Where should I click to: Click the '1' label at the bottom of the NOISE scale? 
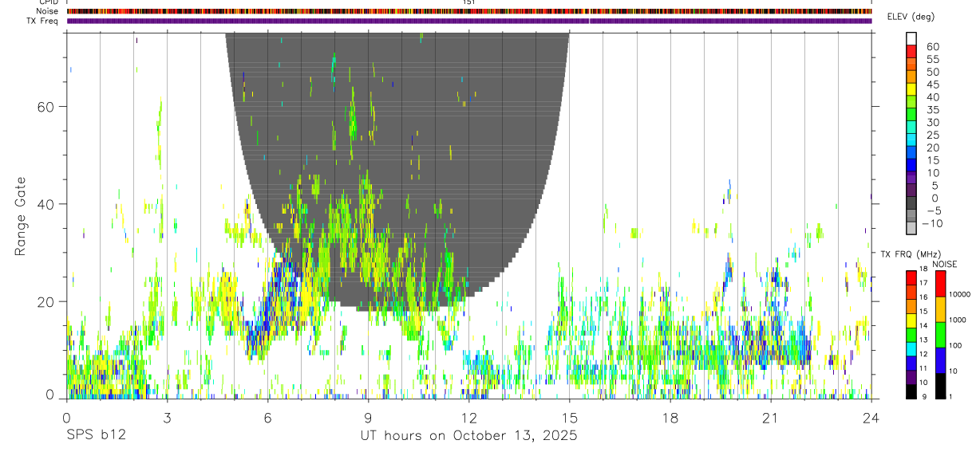(x=949, y=396)
